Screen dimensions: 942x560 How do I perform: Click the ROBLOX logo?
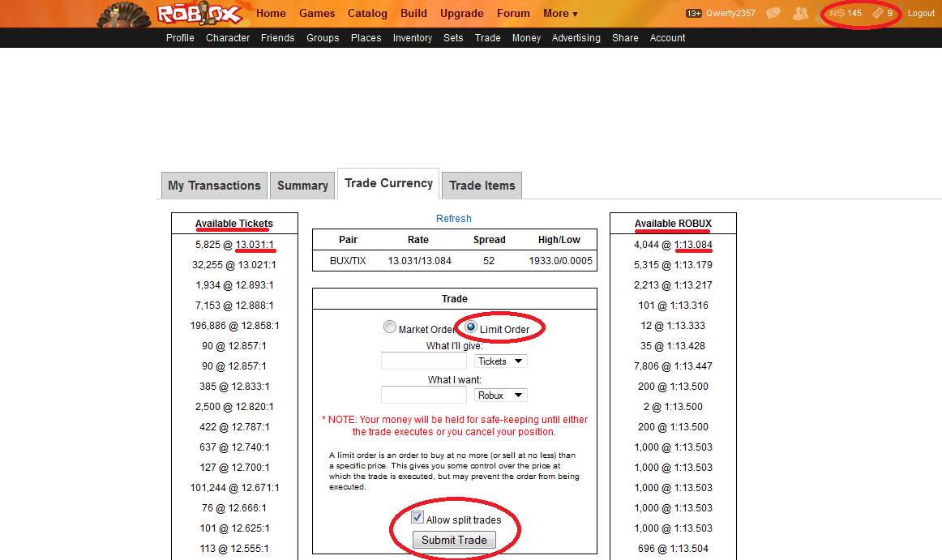[199, 13]
